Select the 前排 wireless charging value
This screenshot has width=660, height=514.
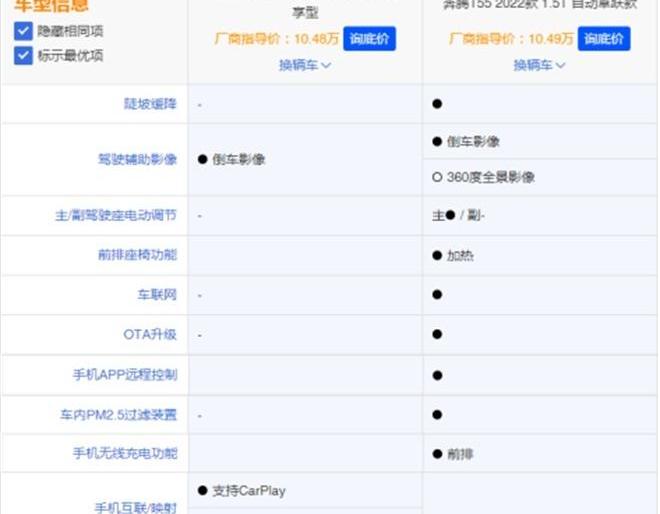[x=460, y=454]
